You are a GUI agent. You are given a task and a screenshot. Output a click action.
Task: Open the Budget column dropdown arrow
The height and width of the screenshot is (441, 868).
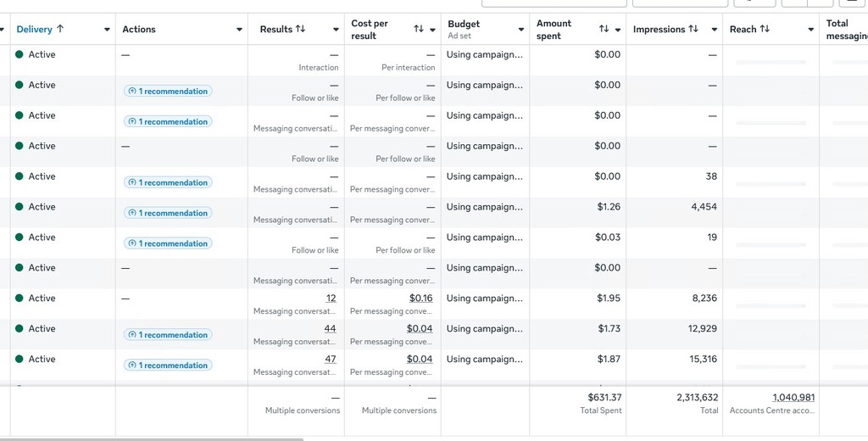tap(520, 30)
